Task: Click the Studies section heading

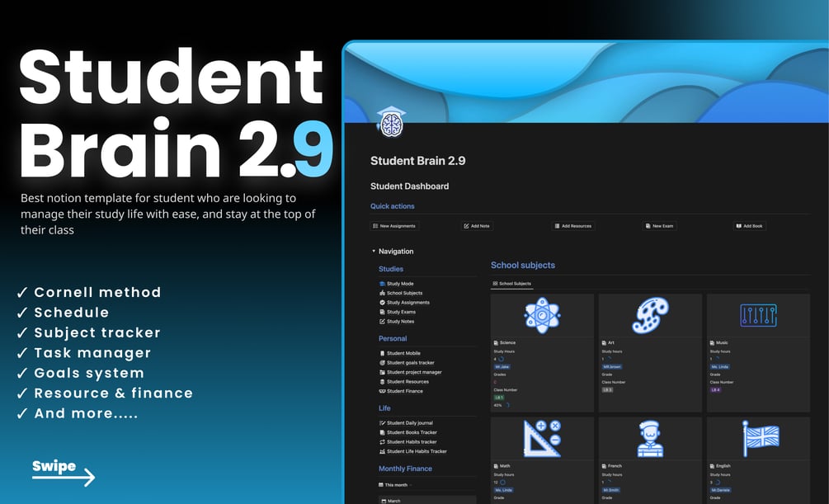Action: pos(391,269)
